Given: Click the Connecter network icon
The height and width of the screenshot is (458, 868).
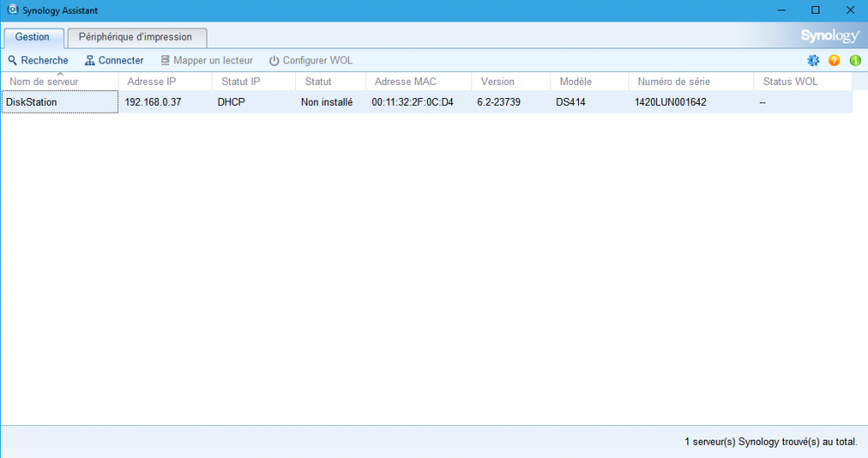Looking at the screenshot, I should tap(89, 61).
